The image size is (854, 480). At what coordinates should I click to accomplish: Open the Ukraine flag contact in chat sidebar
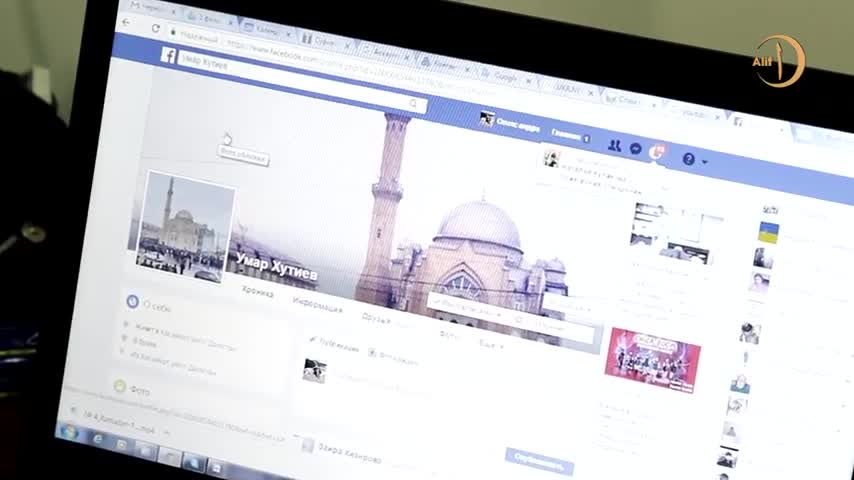pos(768,232)
